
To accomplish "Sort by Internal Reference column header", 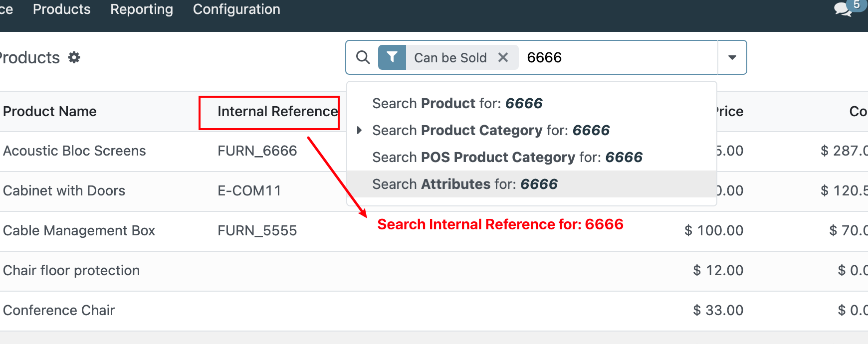I will 277,111.
